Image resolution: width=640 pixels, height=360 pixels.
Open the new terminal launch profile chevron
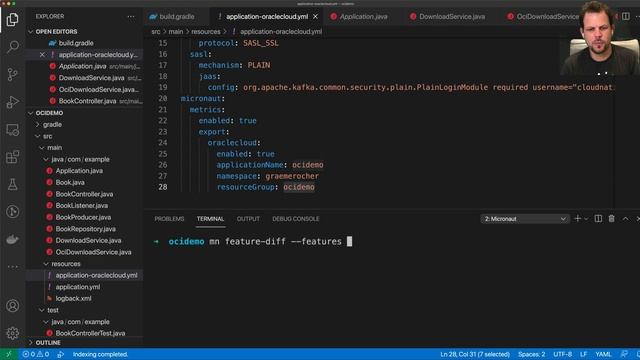[586, 219]
